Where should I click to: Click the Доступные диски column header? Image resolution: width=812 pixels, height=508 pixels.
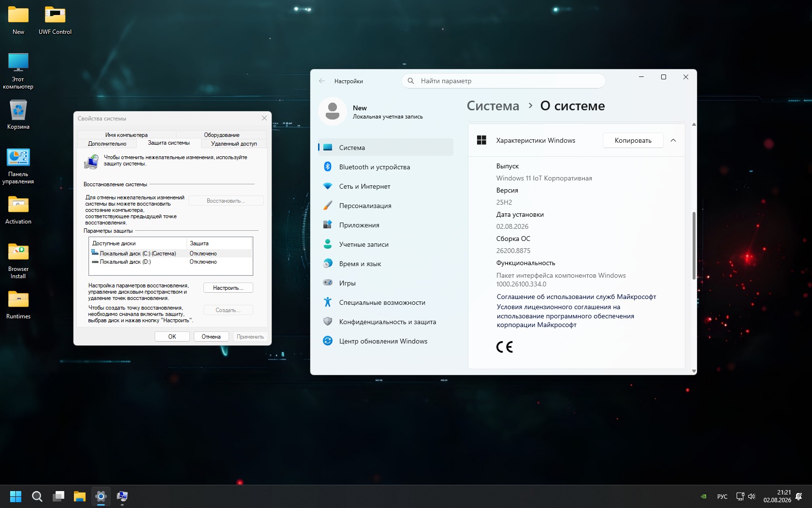138,243
